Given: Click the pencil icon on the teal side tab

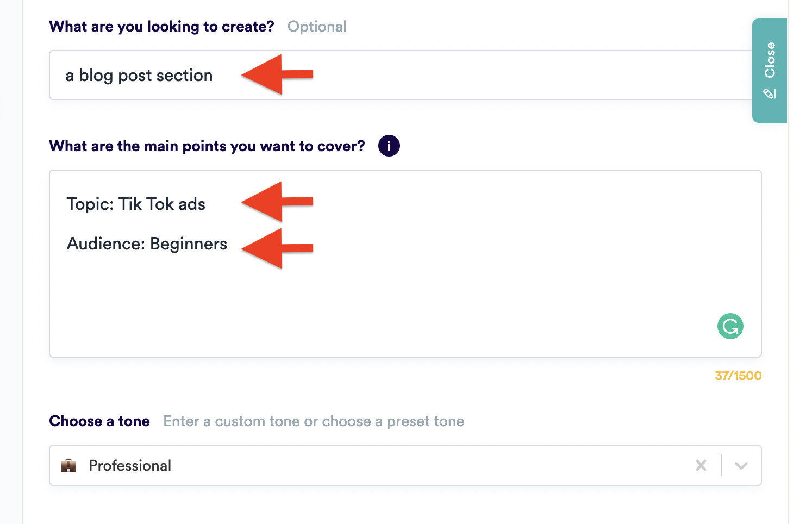Looking at the screenshot, I should tap(770, 94).
